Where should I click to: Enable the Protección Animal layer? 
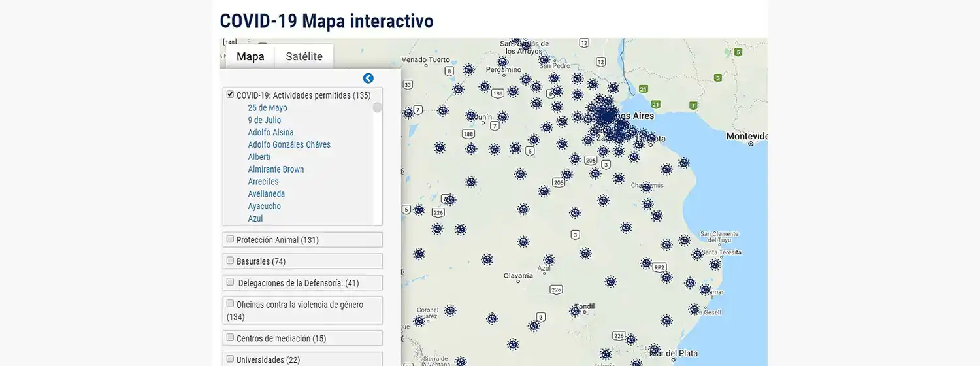(230, 239)
